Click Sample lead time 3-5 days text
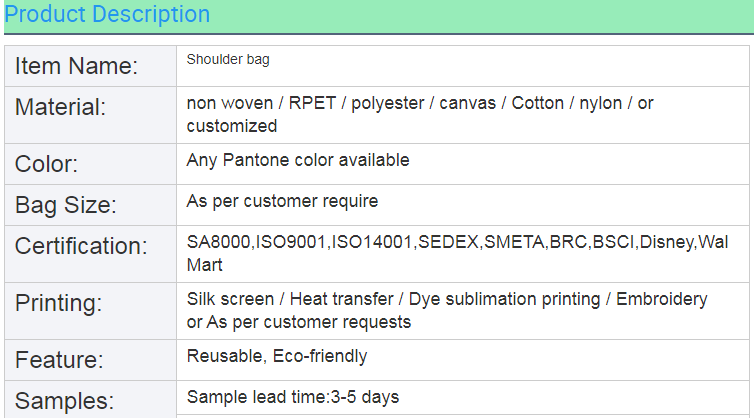This screenshot has height=418, width=755. pos(293,397)
